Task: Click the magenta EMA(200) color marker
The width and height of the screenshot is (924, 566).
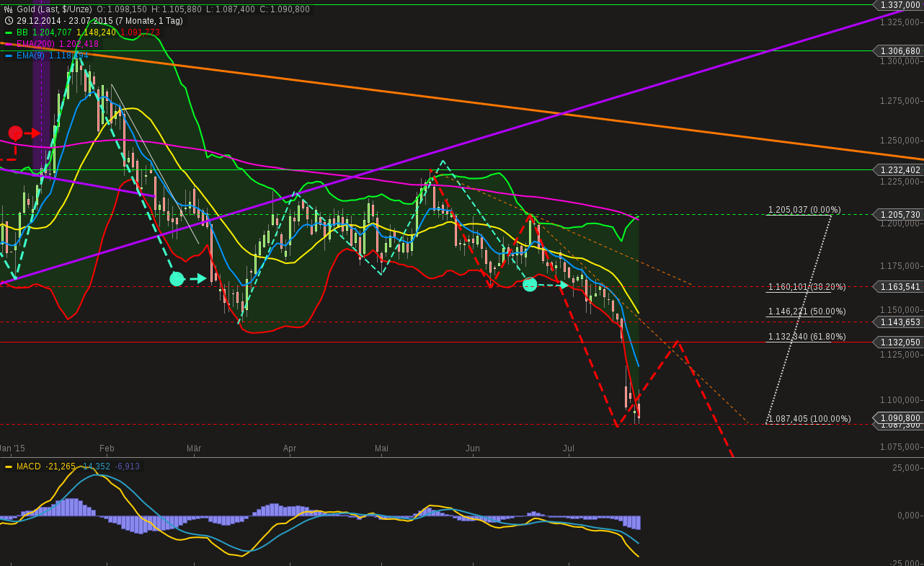Action: click(9, 44)
